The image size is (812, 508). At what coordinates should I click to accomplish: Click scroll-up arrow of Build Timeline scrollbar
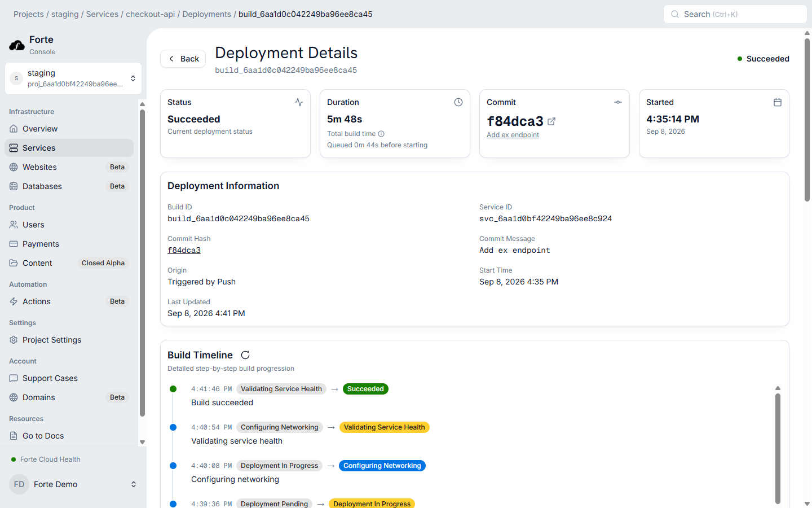(778, 388)
